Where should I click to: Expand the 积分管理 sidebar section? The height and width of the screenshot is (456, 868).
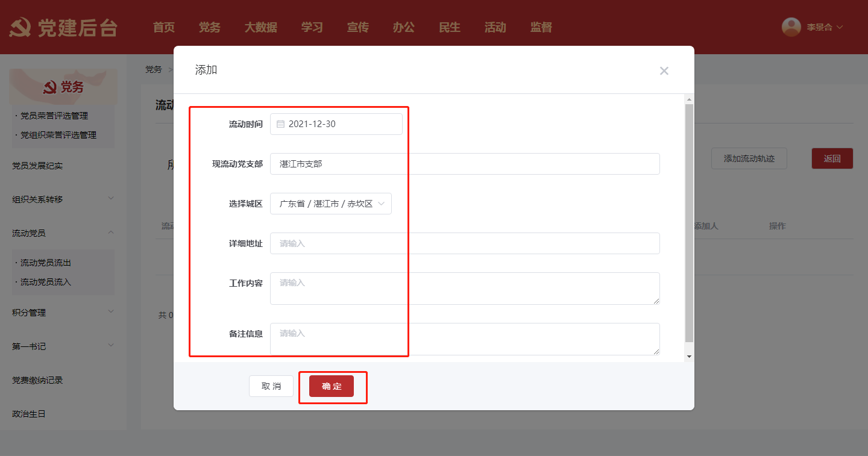pyautogui.click(x=111, y=311)
